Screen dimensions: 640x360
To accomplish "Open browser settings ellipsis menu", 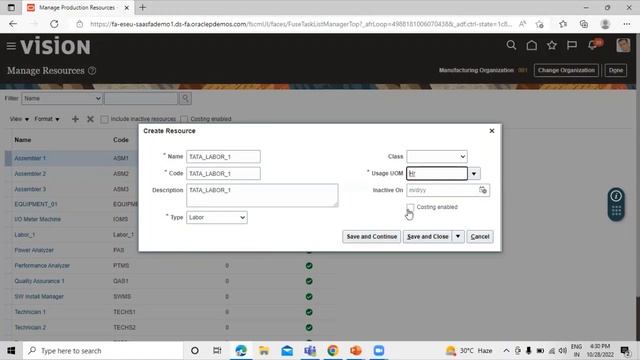I will click(627, 24).
